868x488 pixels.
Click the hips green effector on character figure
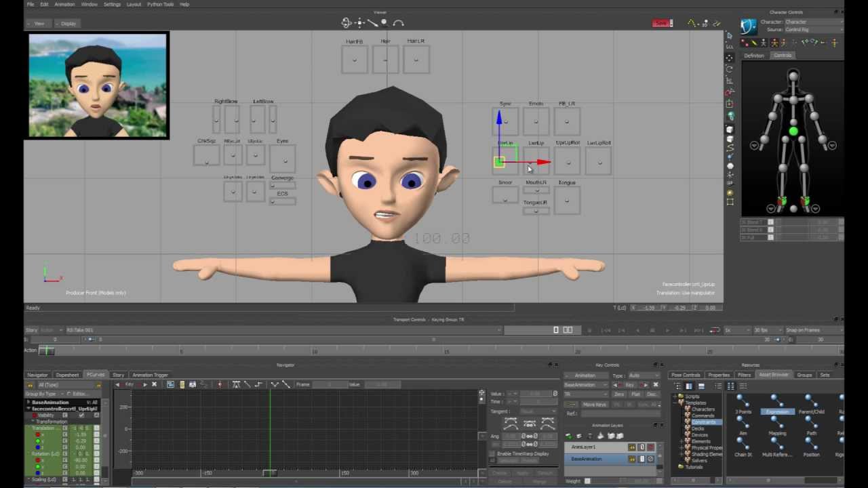(x=793, y=131)
